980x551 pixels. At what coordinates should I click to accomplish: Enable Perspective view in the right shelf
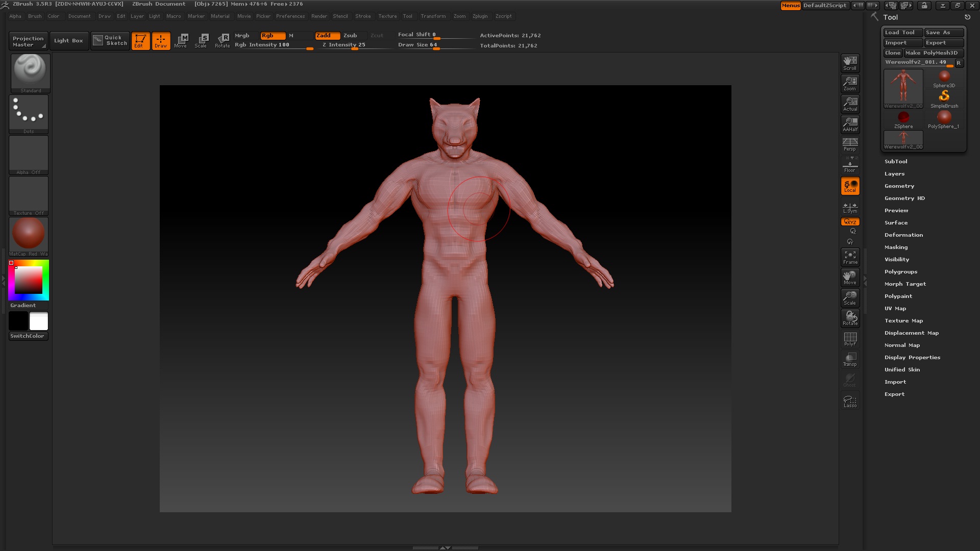click(850, 145)
